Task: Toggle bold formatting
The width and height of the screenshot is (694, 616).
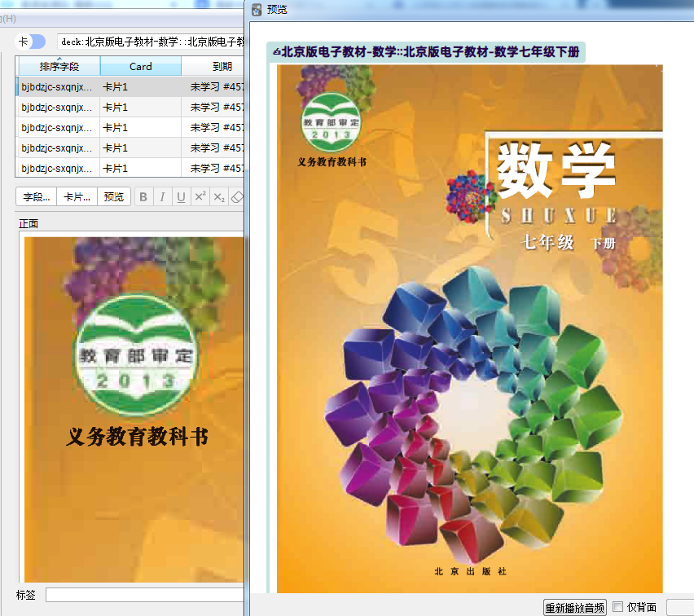Action: pos(143,196)
